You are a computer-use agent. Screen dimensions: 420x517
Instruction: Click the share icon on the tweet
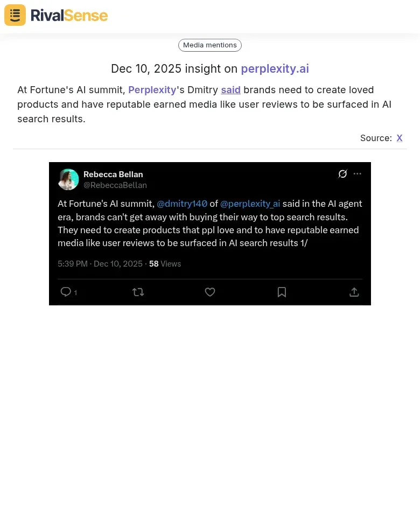[x=354, y=292]
